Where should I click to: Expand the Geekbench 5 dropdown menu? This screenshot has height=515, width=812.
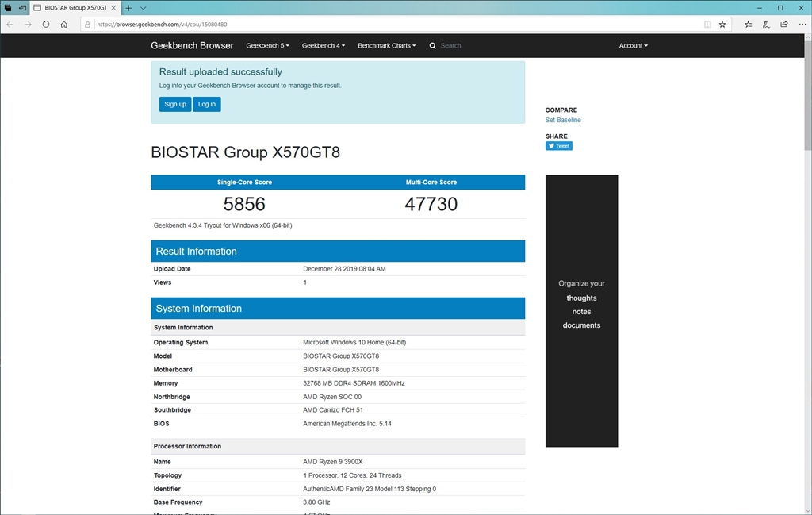[x=268, y=45]
